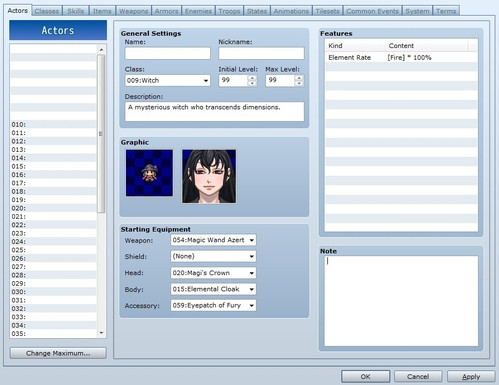Switch to the Enemies tab
Viewport: 499px width, 385px height.
click(x=198, y=11)
